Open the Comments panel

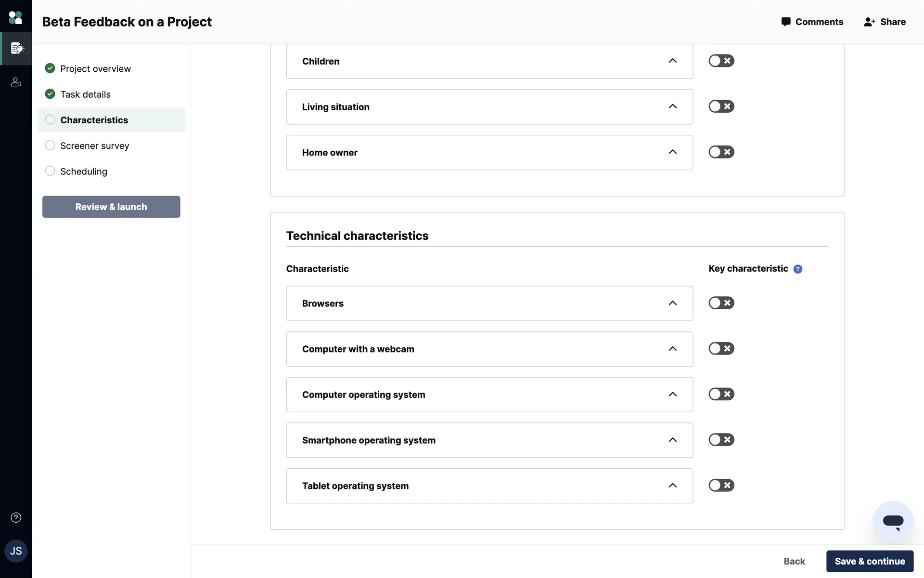(x=812, y=22)
